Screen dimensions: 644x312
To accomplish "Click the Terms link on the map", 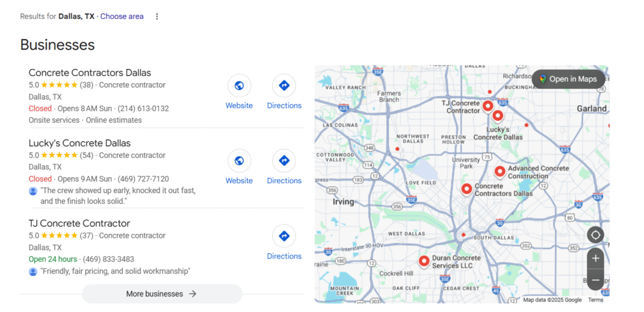I will (x=595, y=300).
